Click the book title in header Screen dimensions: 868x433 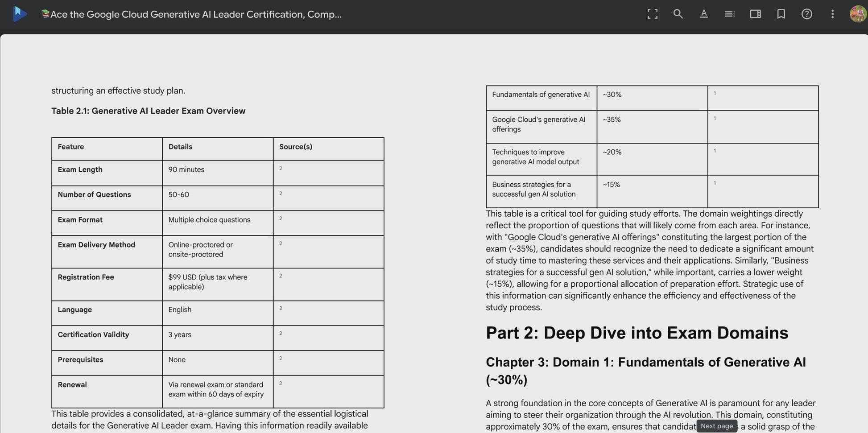tap(192, 14)
